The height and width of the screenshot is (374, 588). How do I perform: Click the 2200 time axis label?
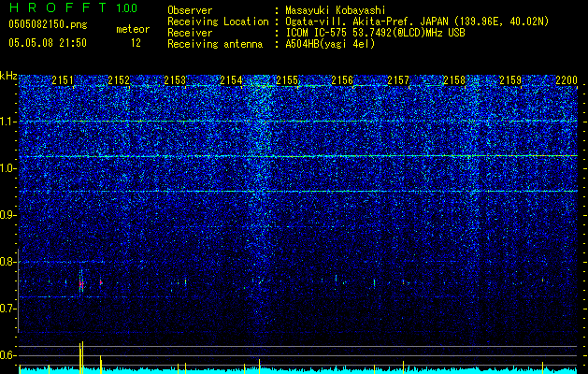(x=566, y=79)
